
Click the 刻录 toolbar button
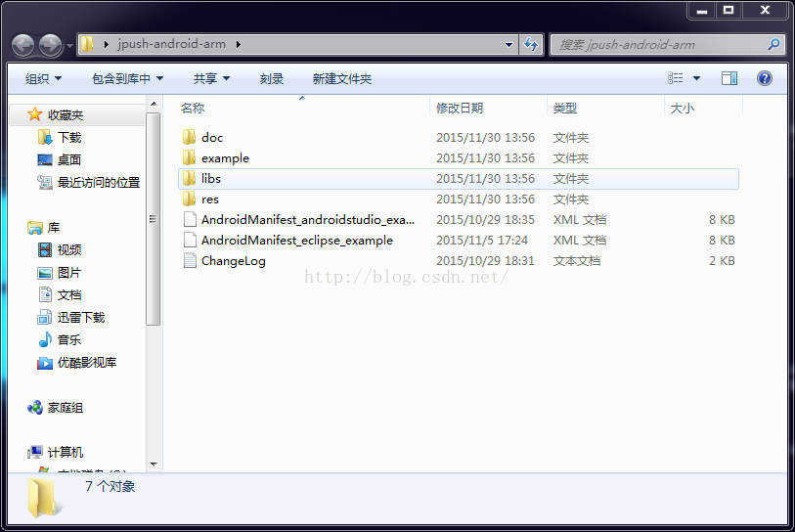[272, 78]
